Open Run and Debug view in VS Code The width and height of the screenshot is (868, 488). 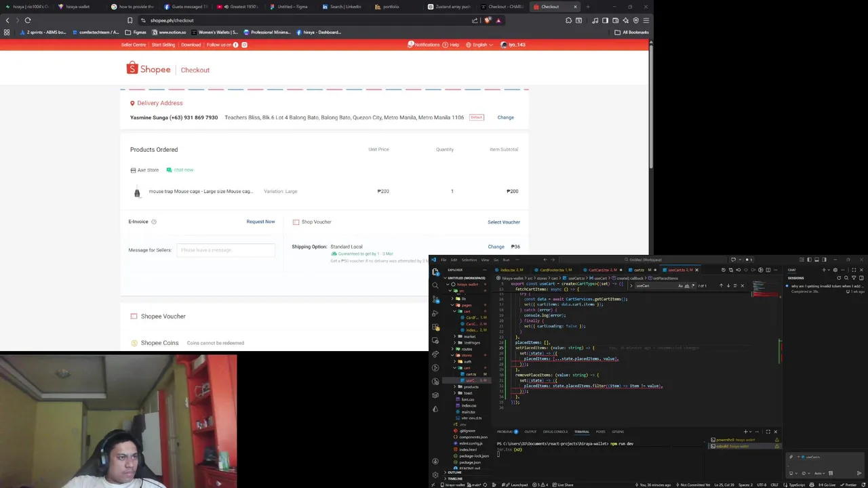[x=435, y=312]
